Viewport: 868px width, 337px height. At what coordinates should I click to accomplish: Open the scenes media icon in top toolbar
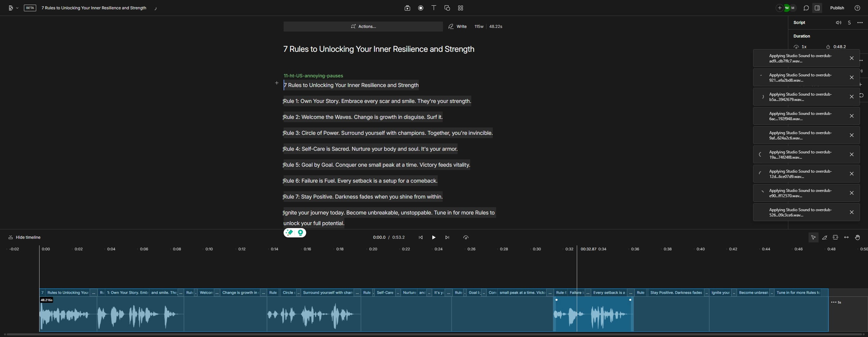pyautogui.click(x=407, y=8)
